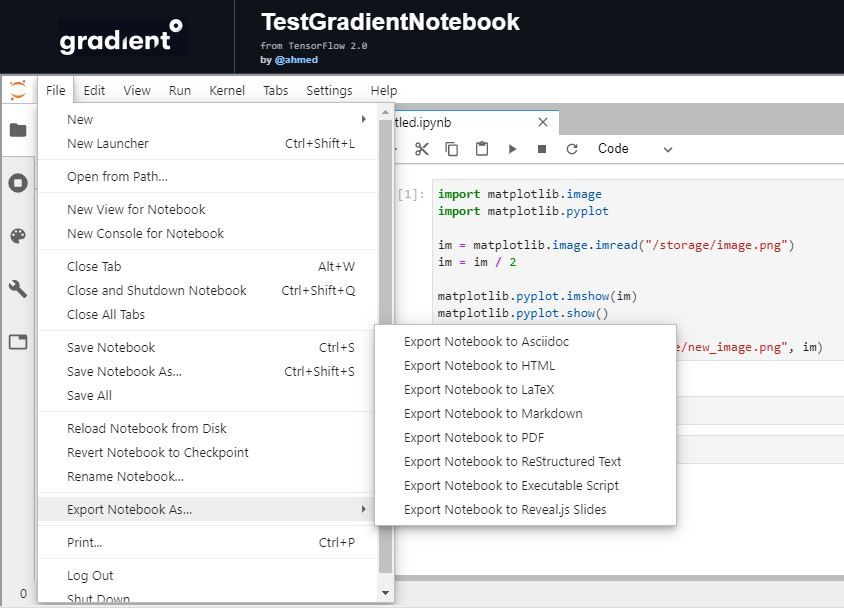The image size is (844, 611).
Task: Open the Code cell type dropdown
Action: point(635,149)
